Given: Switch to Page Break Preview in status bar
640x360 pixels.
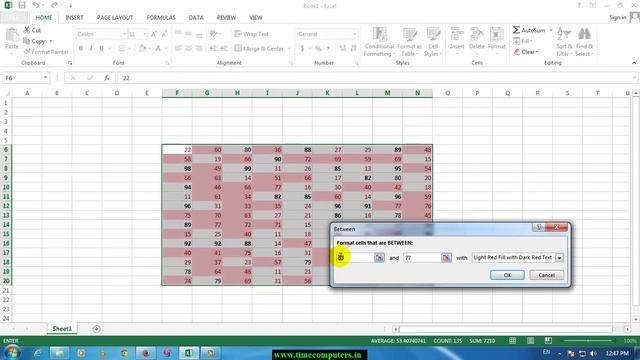Looking at the screenshot, I should [x=548, y=340].
